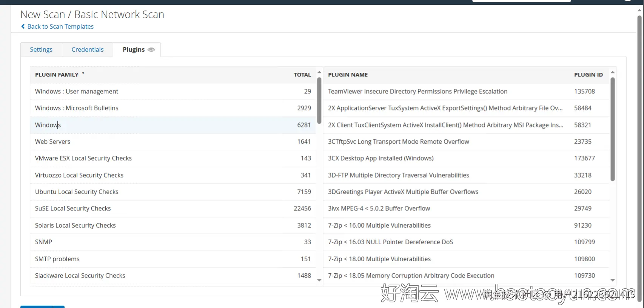
Task: Open 2X ApplicationServer TuxSystem ActiveX plugin
Action: tap(445, 108)
